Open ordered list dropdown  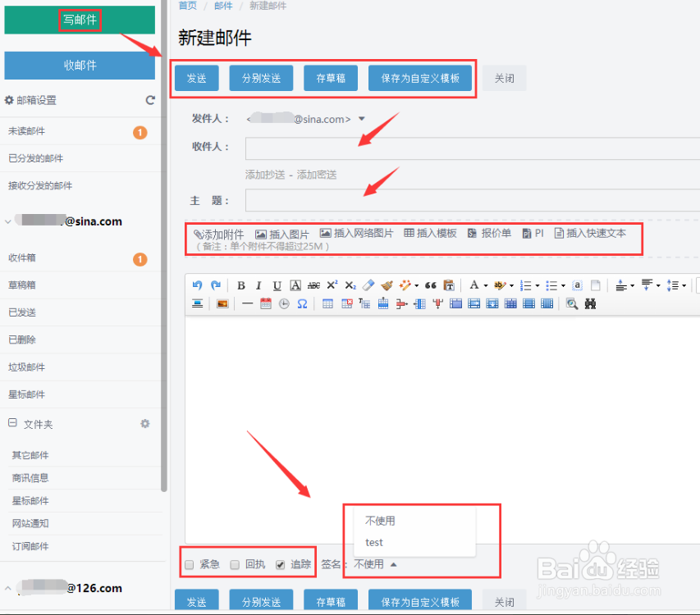point(537,286)
